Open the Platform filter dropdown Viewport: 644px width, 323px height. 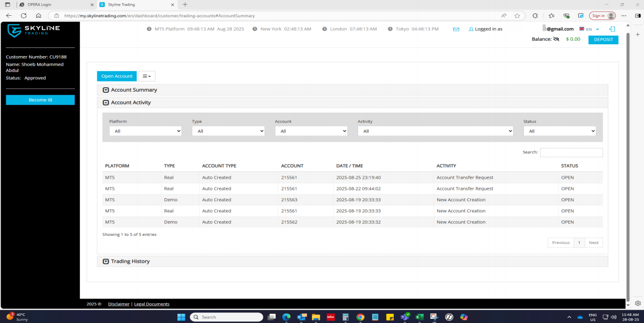(x=145, y=131)
